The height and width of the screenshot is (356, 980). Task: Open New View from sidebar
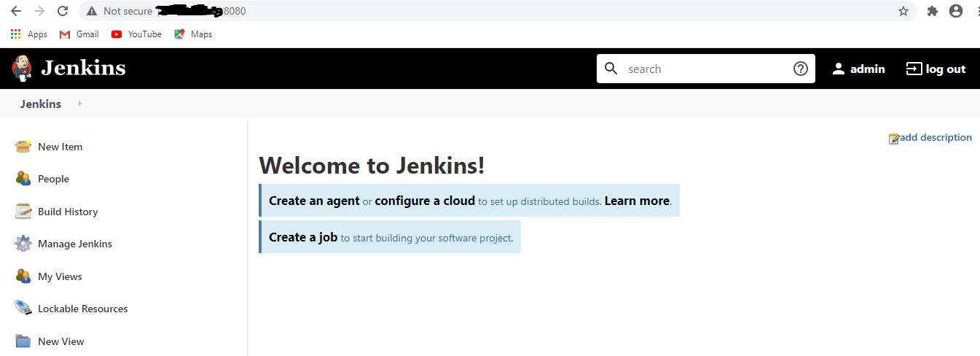[x=60, y=341]
